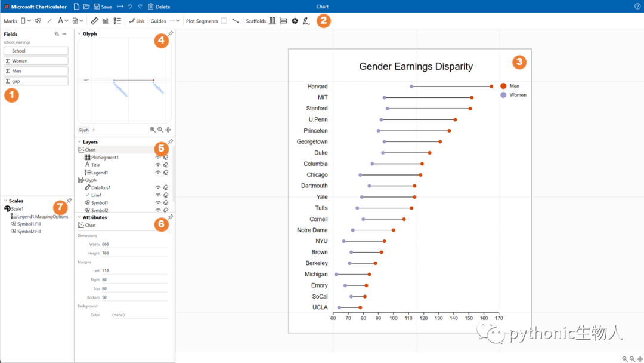Image resolution: width=644 pixels, height=363 pixels.
Task: Open the text mark dropdown
Action: 66,21
